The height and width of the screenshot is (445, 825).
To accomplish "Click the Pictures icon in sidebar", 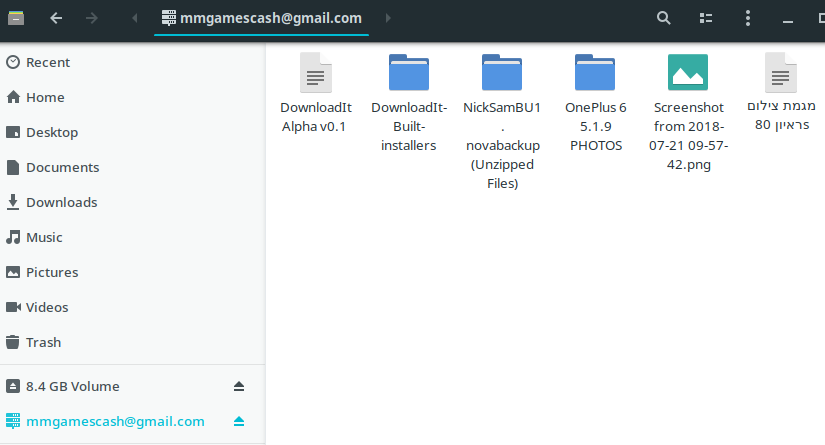I will (x=13, y=272).
